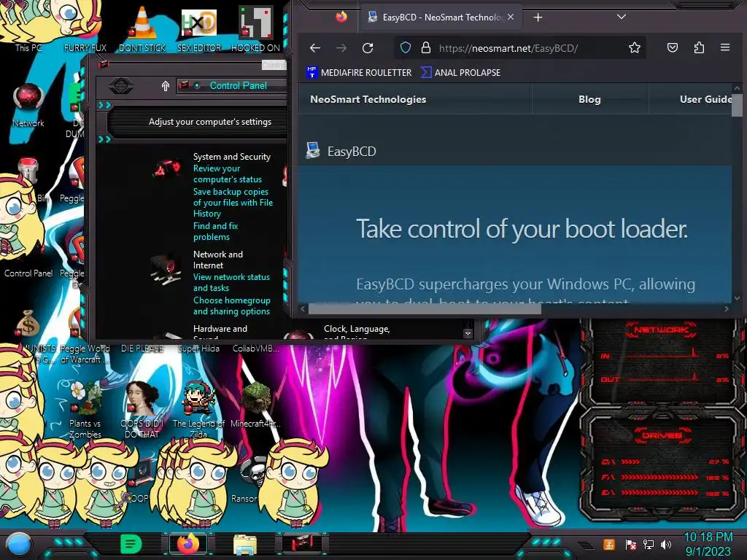Screen dimensions: 747x560
Task: Open the Firefox list all tabs chevron
Action: click(x=622, y=17)
